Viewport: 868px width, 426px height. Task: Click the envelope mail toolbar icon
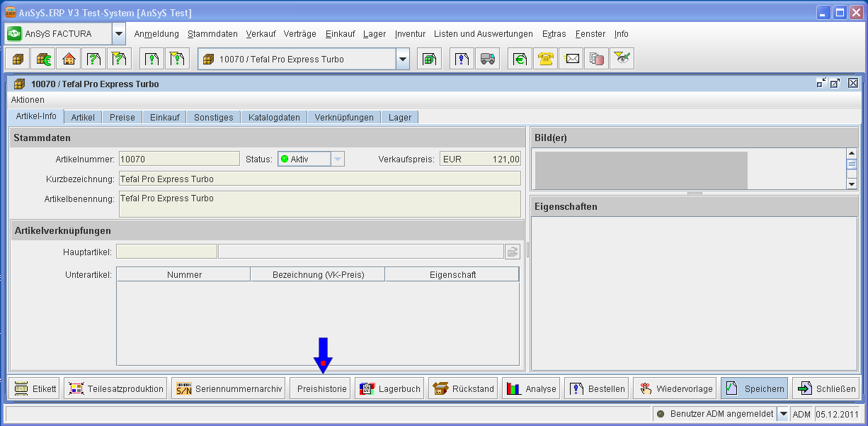pos(571,60)
